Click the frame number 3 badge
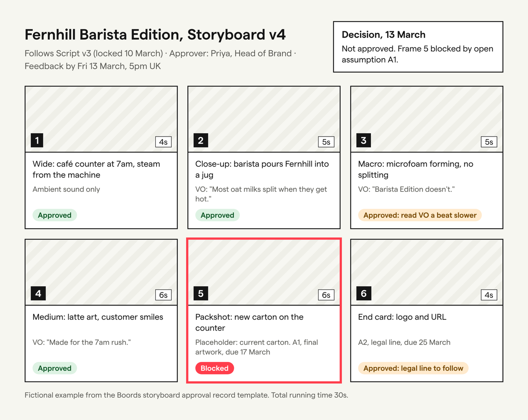Image resolution: width=528 pixels, height=420 pixels. [364, 140]
